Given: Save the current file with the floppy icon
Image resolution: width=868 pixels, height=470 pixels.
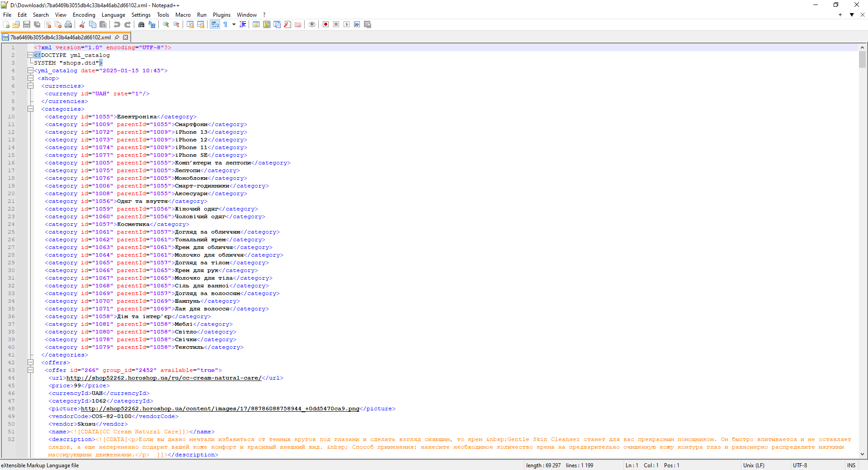Looking at the screenshot, I should tap(27, 24).
